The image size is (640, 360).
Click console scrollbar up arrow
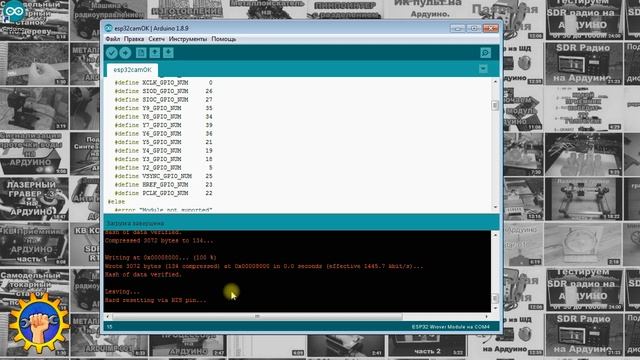[495, 235]
